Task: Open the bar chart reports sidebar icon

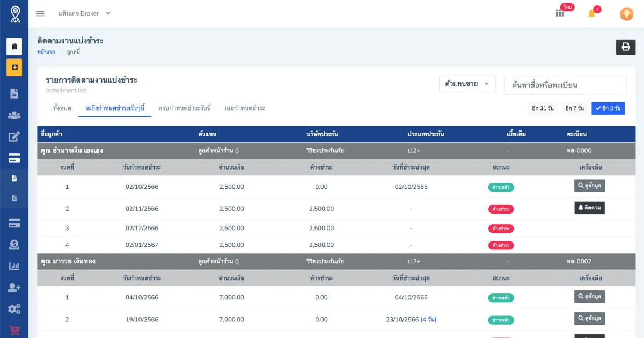Action: click(x=14, y=266)
